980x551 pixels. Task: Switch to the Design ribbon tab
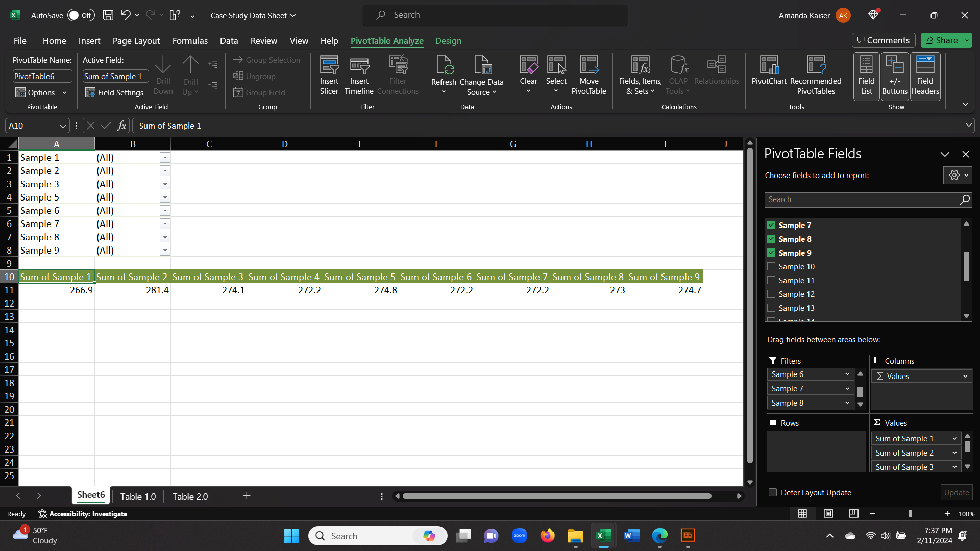coord(448,40)
